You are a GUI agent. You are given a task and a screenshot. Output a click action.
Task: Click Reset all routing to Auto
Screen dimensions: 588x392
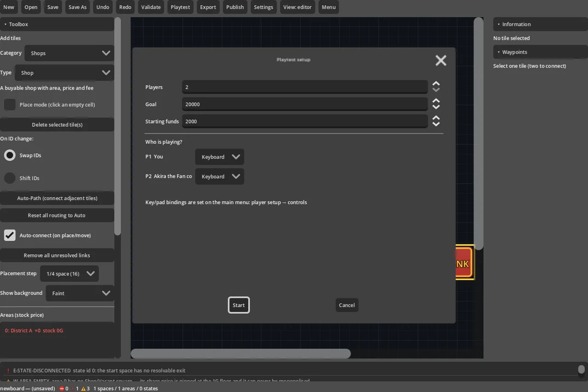pyautogui.click(x=57, y=215)
